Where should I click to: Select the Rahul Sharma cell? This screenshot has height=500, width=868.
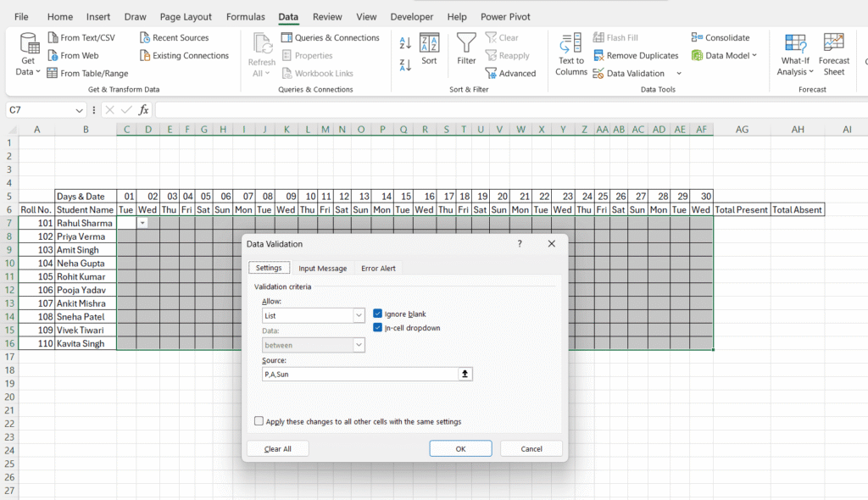(86, 223)
